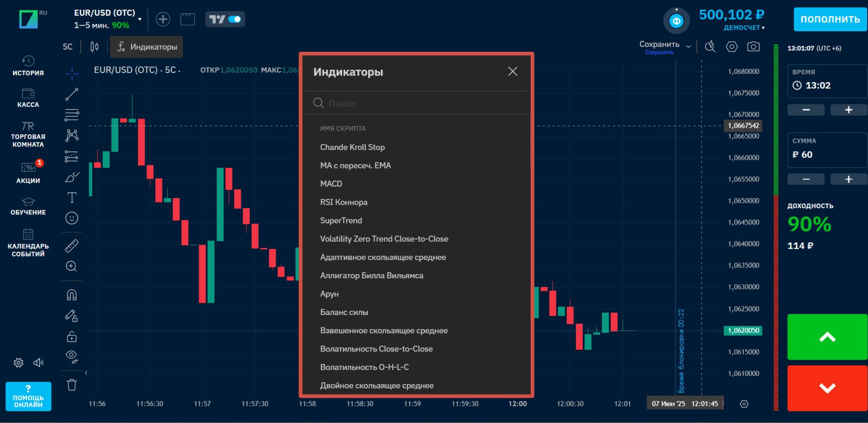Take a chart snapshot with camera icon
The height and width of the screenshot is (423, 868).
click(753, 47)
